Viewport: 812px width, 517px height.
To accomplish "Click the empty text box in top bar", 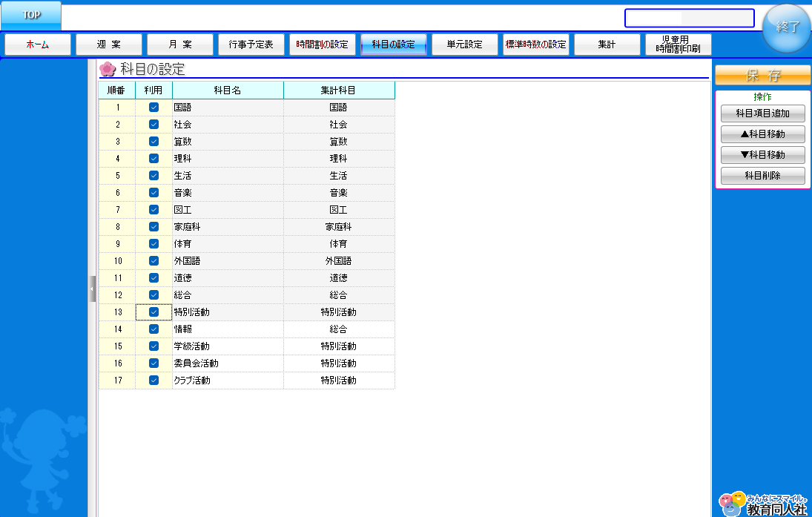I will click(689, 18).
